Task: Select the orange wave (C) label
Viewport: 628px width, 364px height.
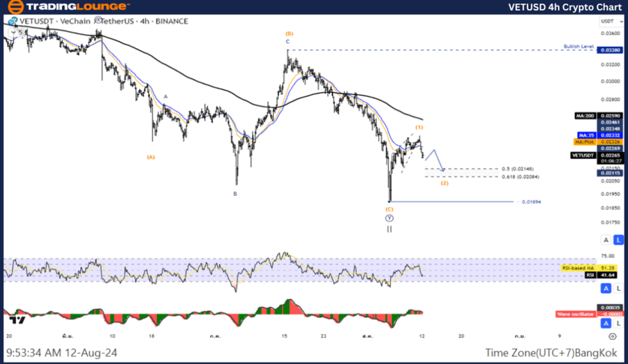Action: [389, 209]
